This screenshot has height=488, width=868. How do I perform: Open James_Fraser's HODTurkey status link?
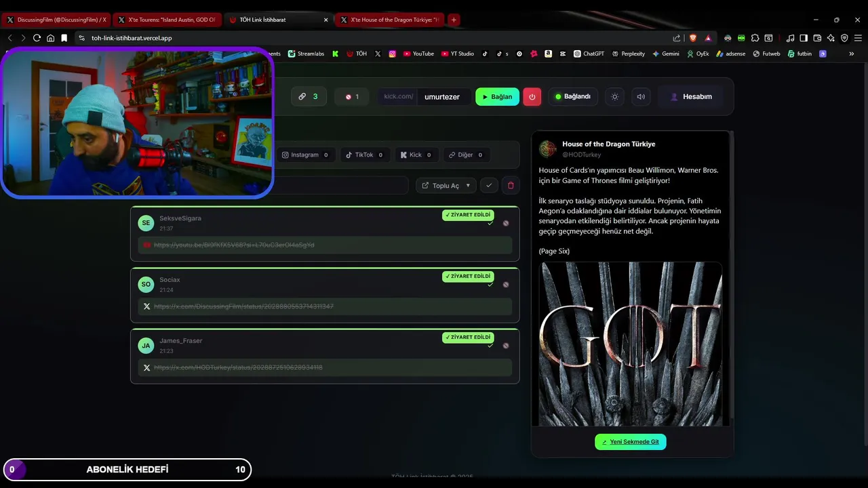tap(238, 367)
